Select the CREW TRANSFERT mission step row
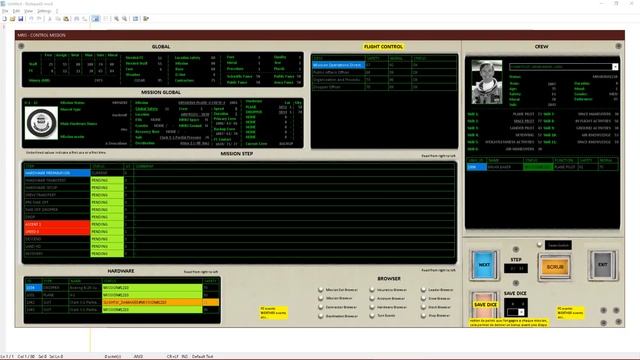640x360 pixels. (x=240, y=195)
